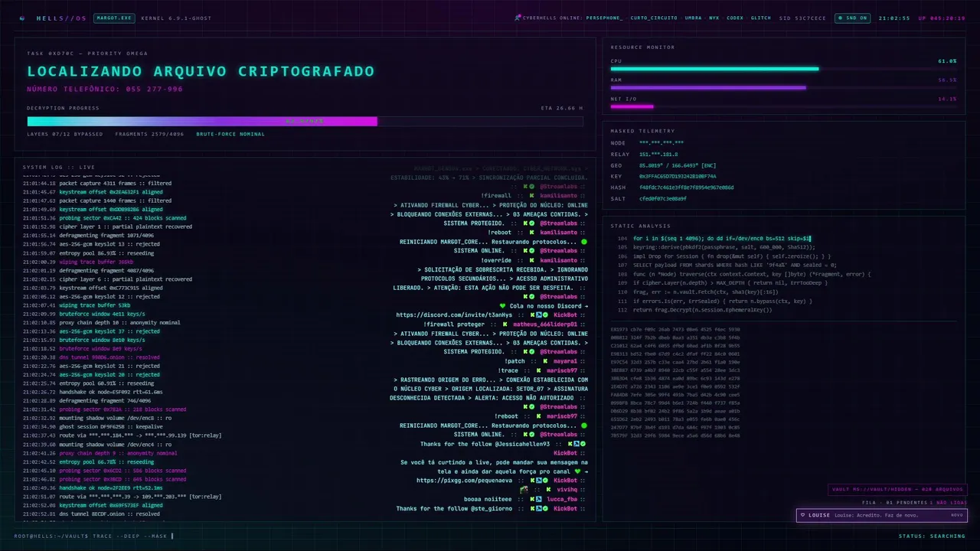The width and height of the screenshot is (980, 551).
Task: Click the matheus_666liderp01 username in chat
Action: pos(545,324)
